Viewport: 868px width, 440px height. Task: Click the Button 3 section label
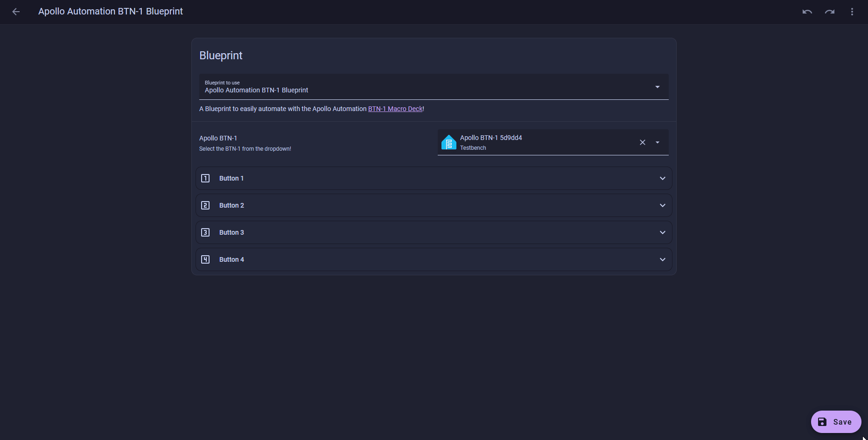(x=231, y=232)
